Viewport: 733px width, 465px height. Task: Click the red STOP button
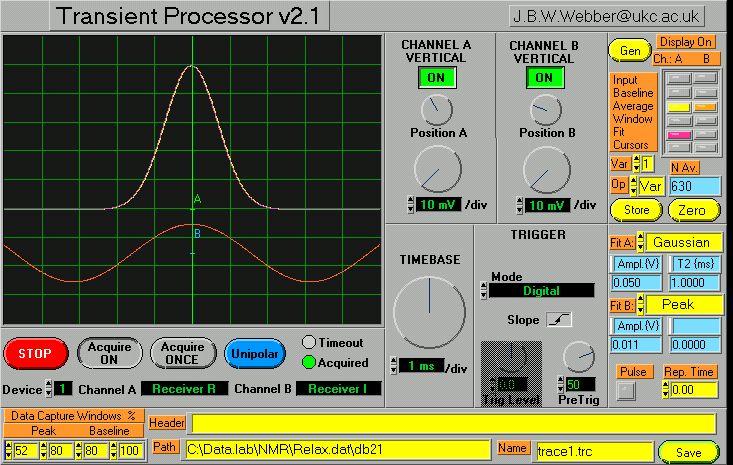pyautogui.click(x=36, y=354)
